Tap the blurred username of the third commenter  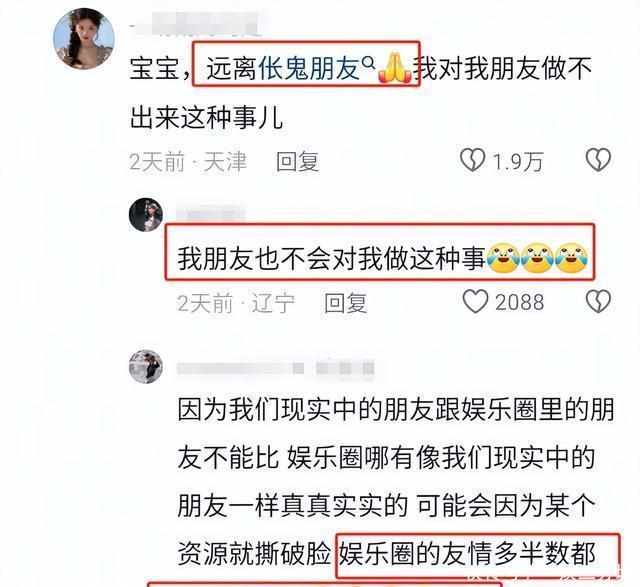coord(276,368)
